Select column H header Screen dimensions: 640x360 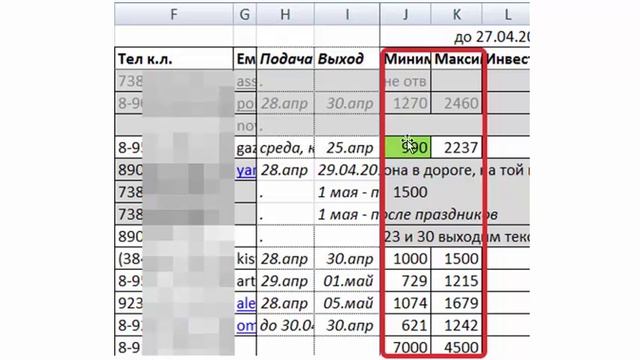click(285, 15)
